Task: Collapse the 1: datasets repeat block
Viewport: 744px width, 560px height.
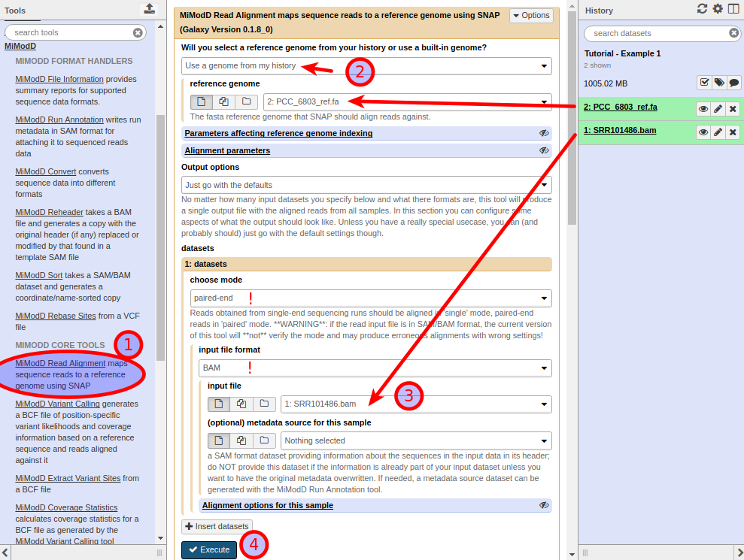Action: pyautogui.click(x=367, y=264)
